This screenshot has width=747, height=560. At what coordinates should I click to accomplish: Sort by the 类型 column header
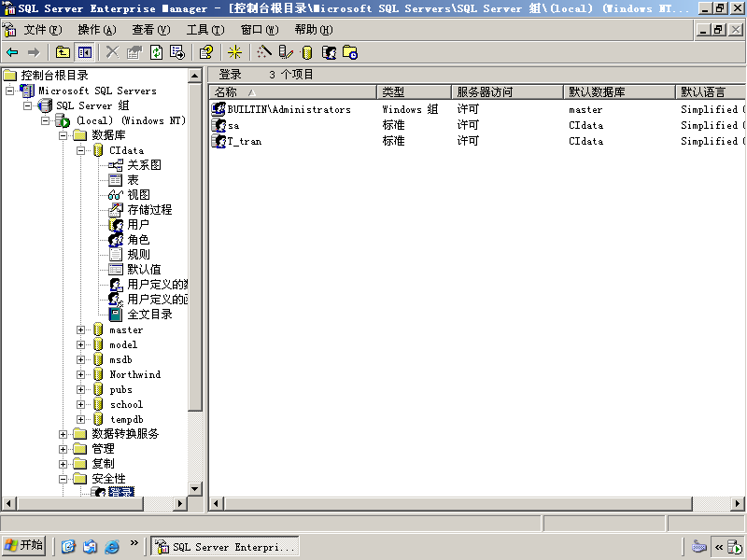click(x=414, y=91)
